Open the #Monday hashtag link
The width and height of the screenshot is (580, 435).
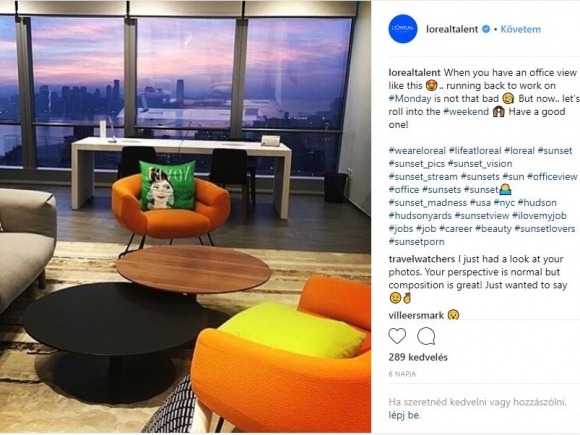click(x=410, y=99)
